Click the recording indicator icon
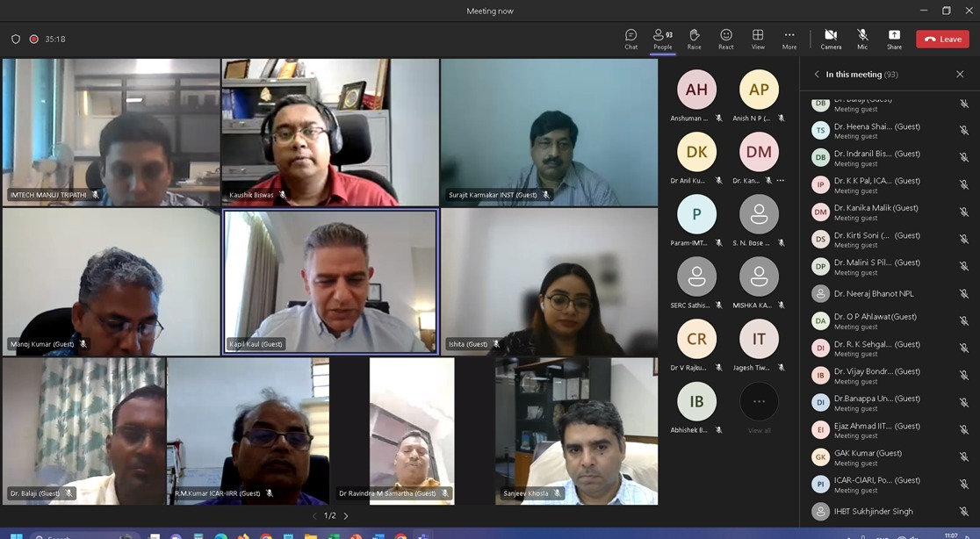 34,40
